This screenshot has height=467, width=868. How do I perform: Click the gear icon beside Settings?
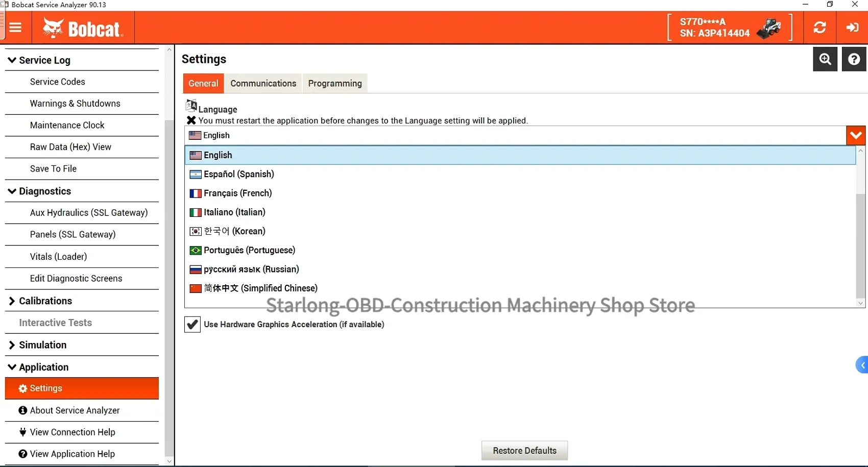click(x=22, y=388)
